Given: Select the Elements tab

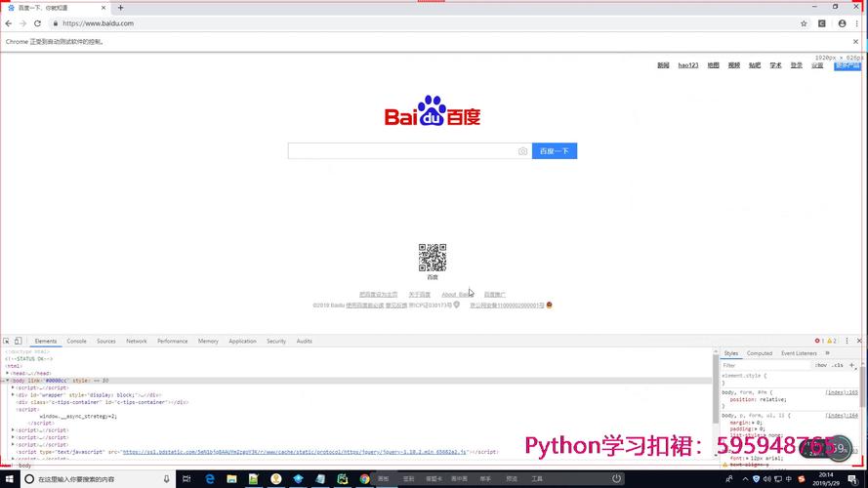Looking at the screenshot, I should [x=45, y=342].
